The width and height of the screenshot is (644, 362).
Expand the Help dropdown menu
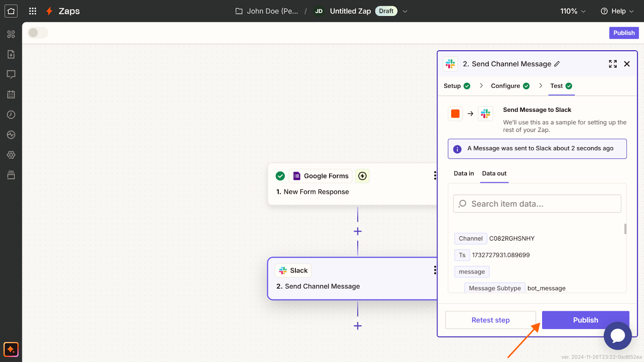pyautogui.click(x=617, y=11)
